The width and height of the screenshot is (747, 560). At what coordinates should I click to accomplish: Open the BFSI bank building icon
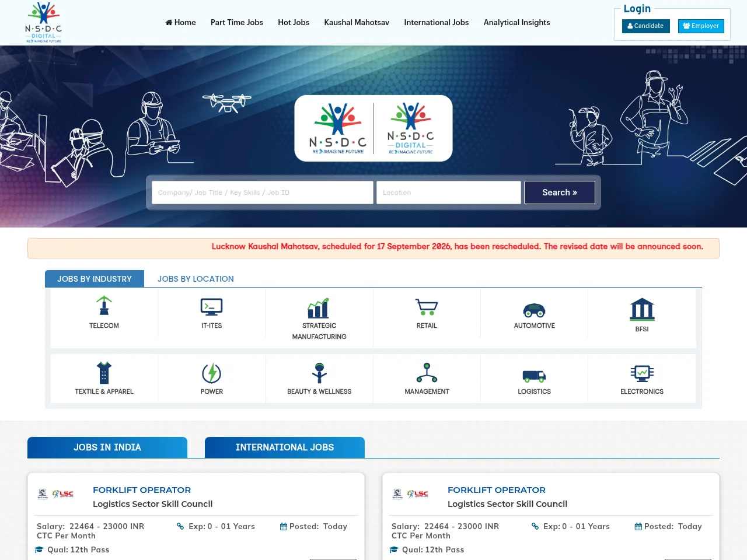coord(642,309)
